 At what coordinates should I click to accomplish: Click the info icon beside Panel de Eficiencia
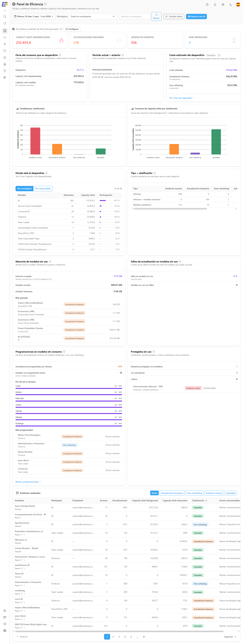click(45, 4)
